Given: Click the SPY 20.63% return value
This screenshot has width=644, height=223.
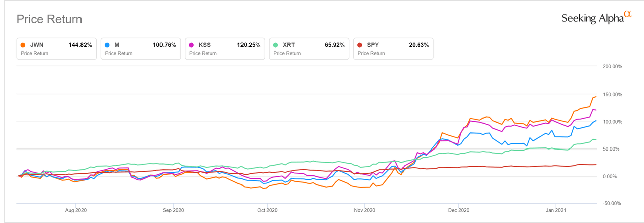Looking at the screenshot, I should (419, 45).
